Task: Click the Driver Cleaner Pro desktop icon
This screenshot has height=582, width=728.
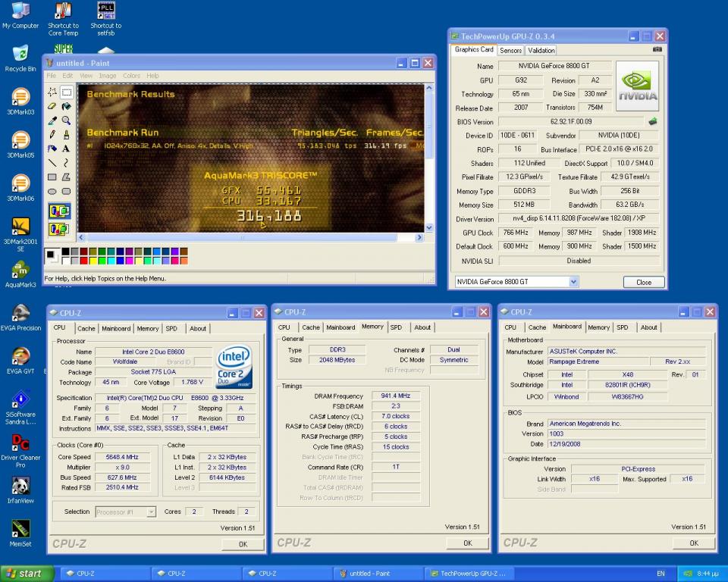Action: [20, 451]
